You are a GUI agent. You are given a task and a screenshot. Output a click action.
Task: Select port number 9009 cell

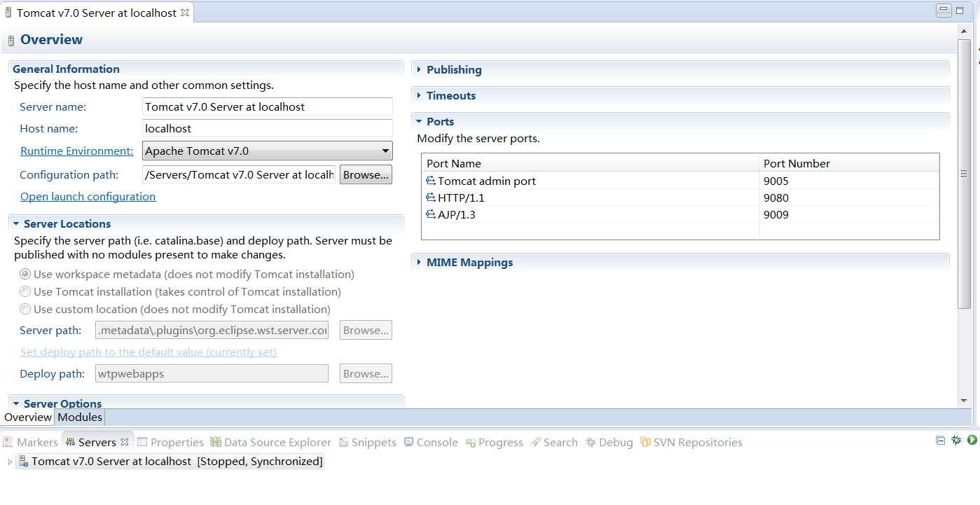(849, 214)
